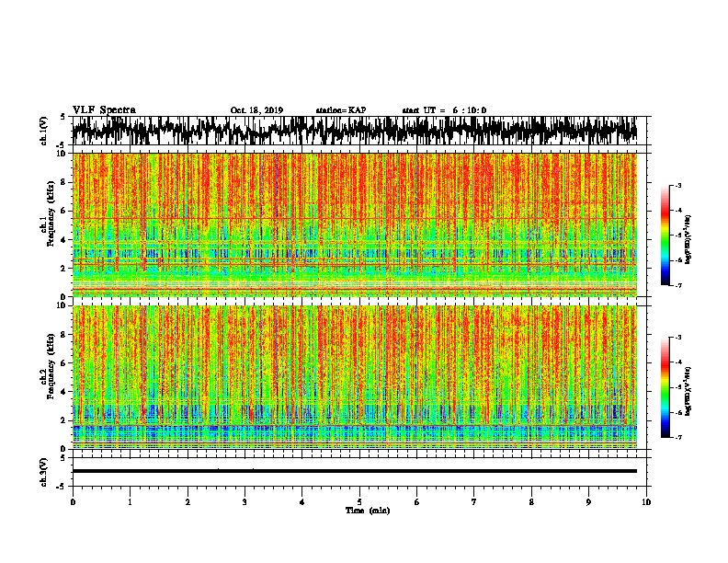Click the date "Oct. 18, 2019"

click(256, 110)
